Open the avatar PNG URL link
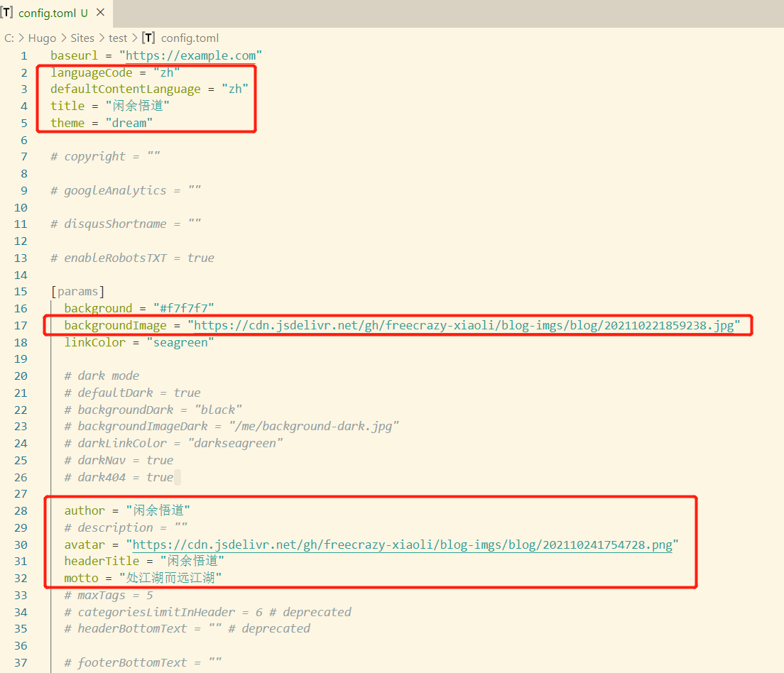Viewport: 784px width, 673px height. [402, 545]
